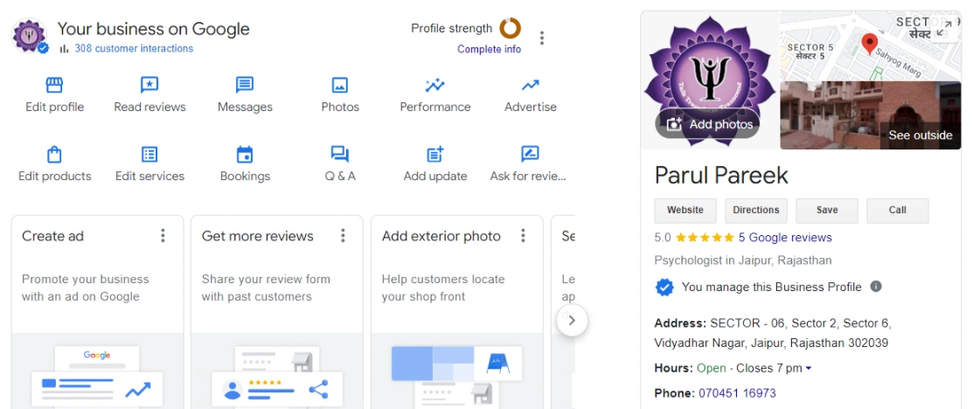Open the Bookings calendar icon
The width and height of the screenshot is (980, 409).
(x=245, y=155)
